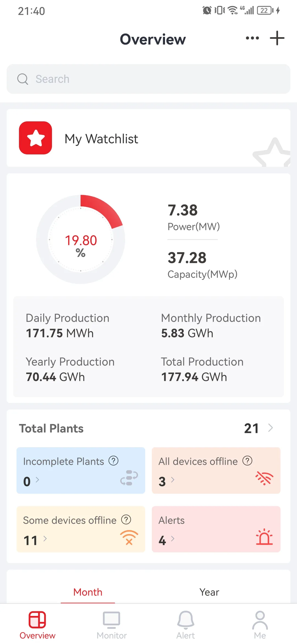The width and height of the screenshot is (297, 644).
Task: Tap the alarm clock status bar icon
Action: point(207,10)
